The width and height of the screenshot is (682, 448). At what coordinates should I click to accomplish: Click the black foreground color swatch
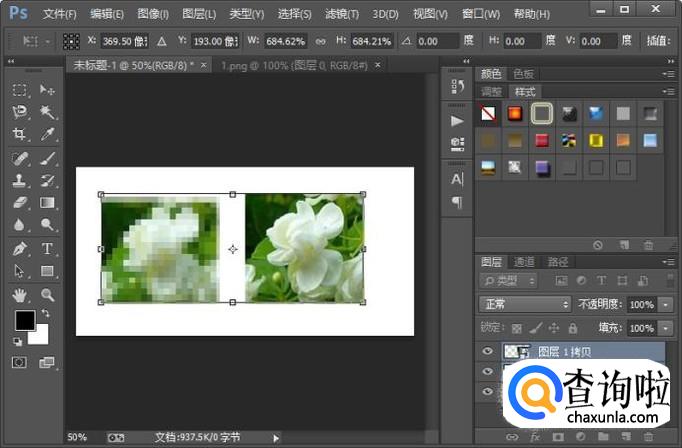24,320
